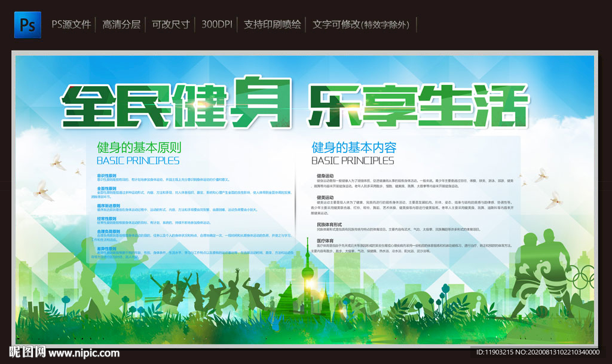Expand the 健身运动 section
This screenshot has height=364, width=612.
(326, 175)
